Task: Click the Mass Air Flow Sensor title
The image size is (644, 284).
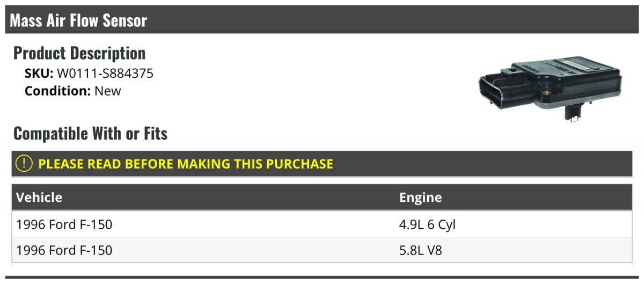Action: (78, 21)
